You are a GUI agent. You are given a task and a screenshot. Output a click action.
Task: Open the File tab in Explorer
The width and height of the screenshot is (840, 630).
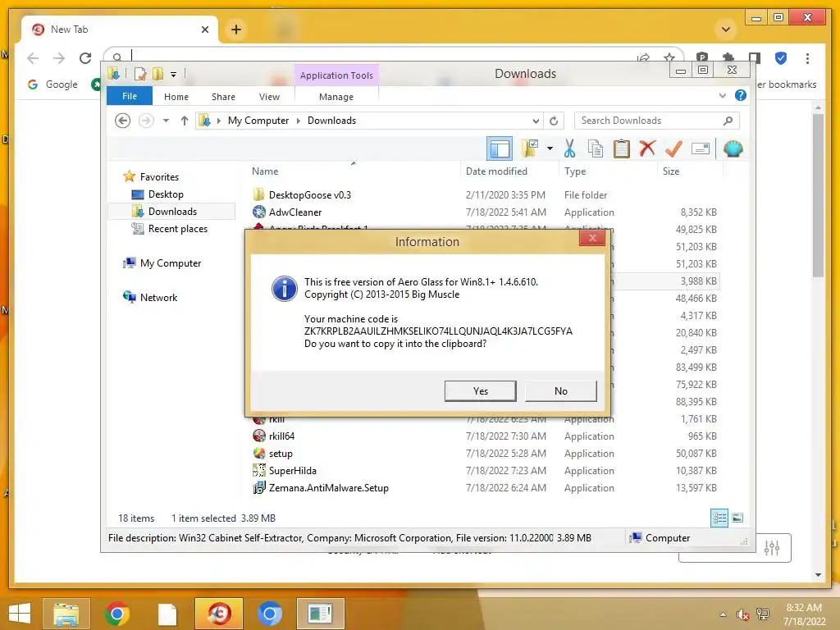tap(130, 97)
